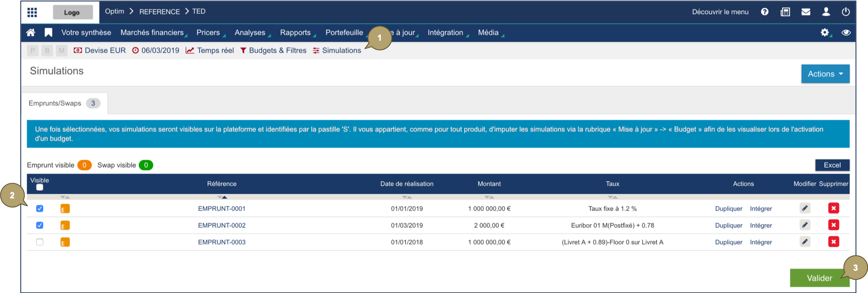Toggle the Visible header select-all checkbox

[x=40, y=188]
